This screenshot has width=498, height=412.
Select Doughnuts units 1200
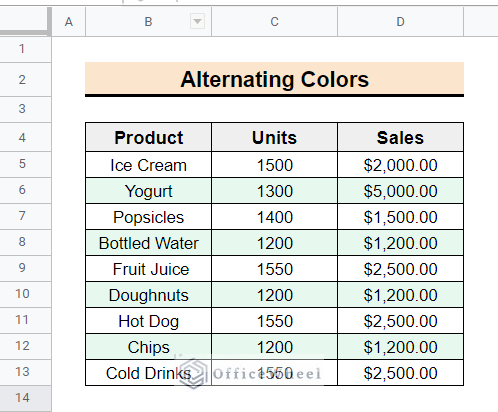click(274, 295)
